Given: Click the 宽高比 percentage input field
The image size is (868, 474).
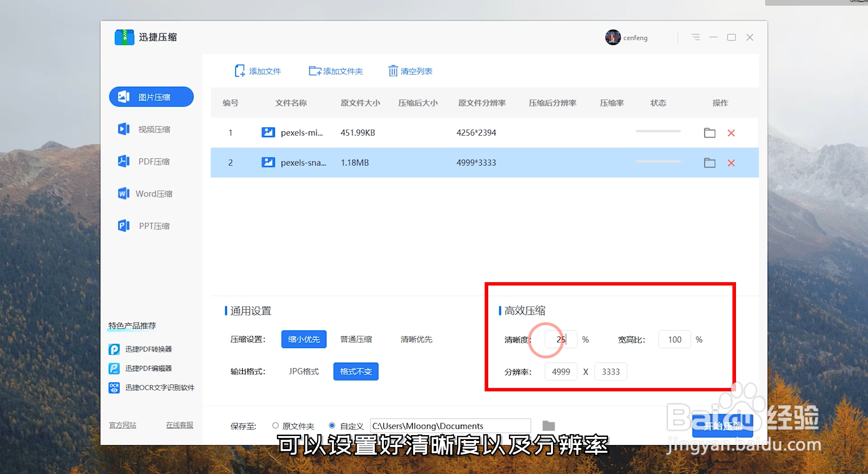Looking at the screenshot, I should coord(675,339).
